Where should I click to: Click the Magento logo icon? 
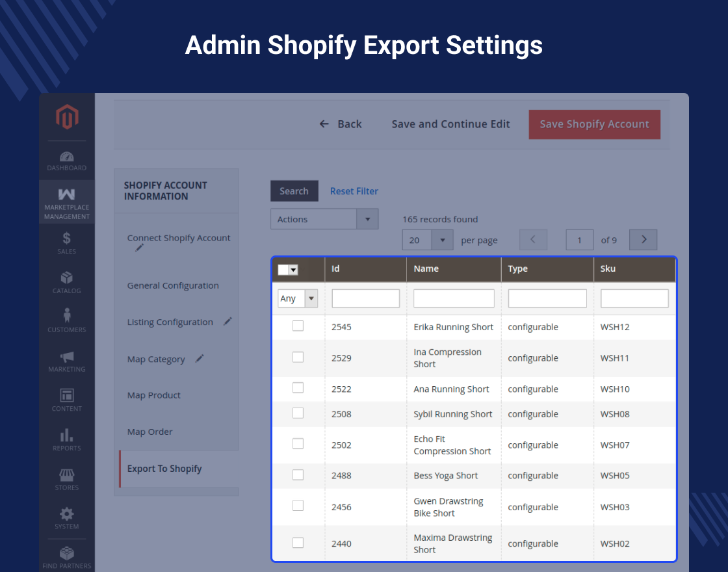pyautogui.click(x=67, y=116)
